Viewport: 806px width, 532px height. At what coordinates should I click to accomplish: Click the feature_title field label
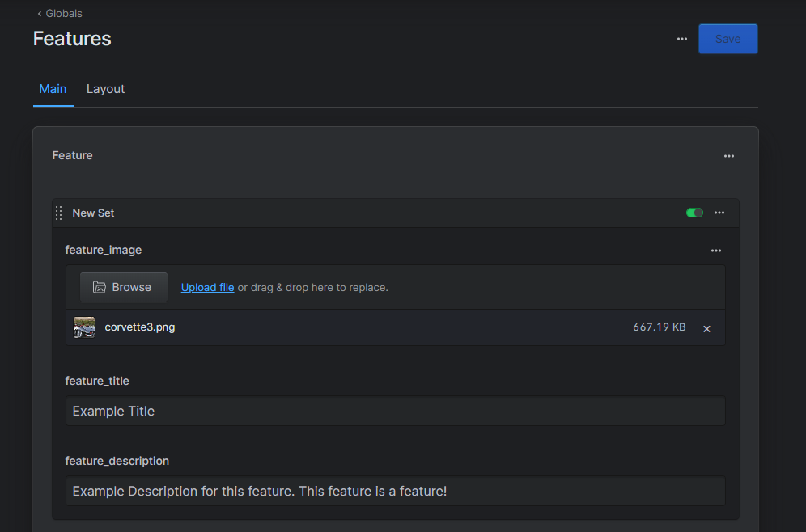[x=97, y=381]
